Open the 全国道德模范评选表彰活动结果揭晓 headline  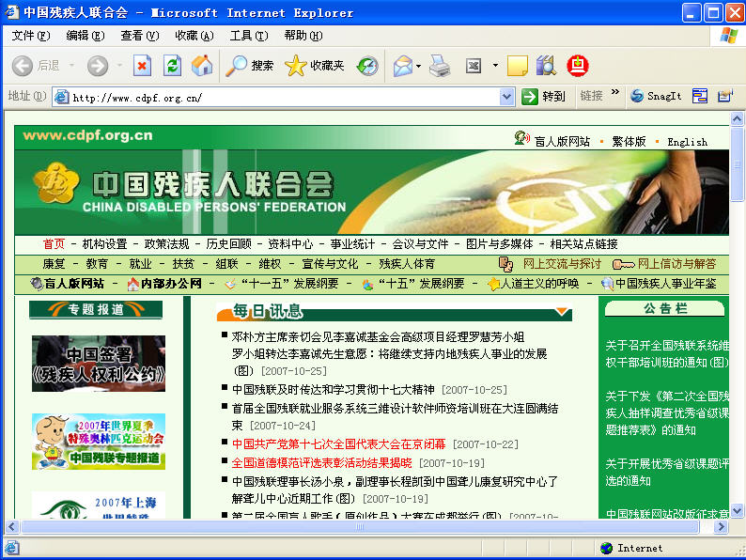[321, 463]
